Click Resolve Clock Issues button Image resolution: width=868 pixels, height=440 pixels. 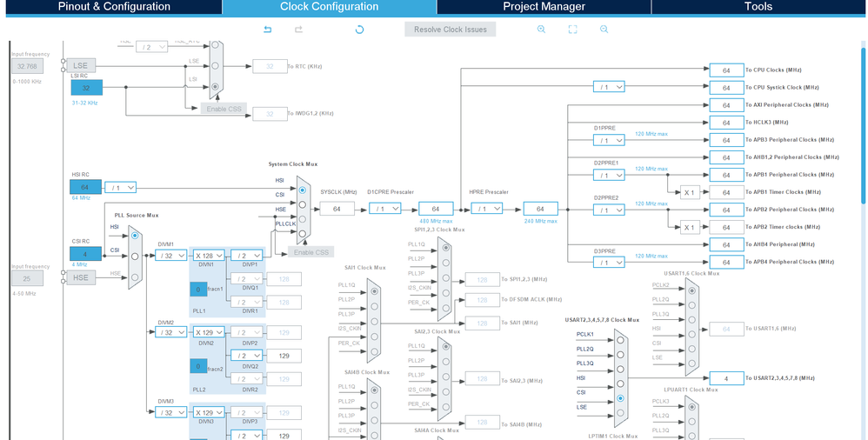coord(450,30)
